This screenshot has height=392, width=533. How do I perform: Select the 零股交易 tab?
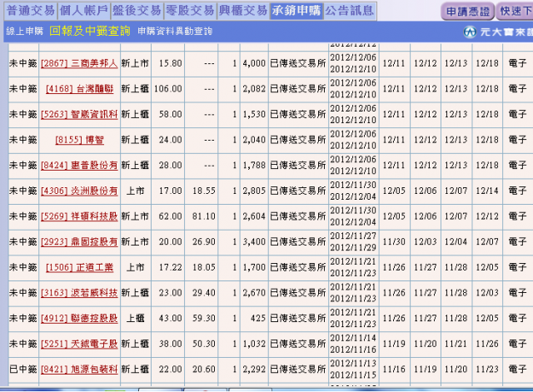click(190, 11)
